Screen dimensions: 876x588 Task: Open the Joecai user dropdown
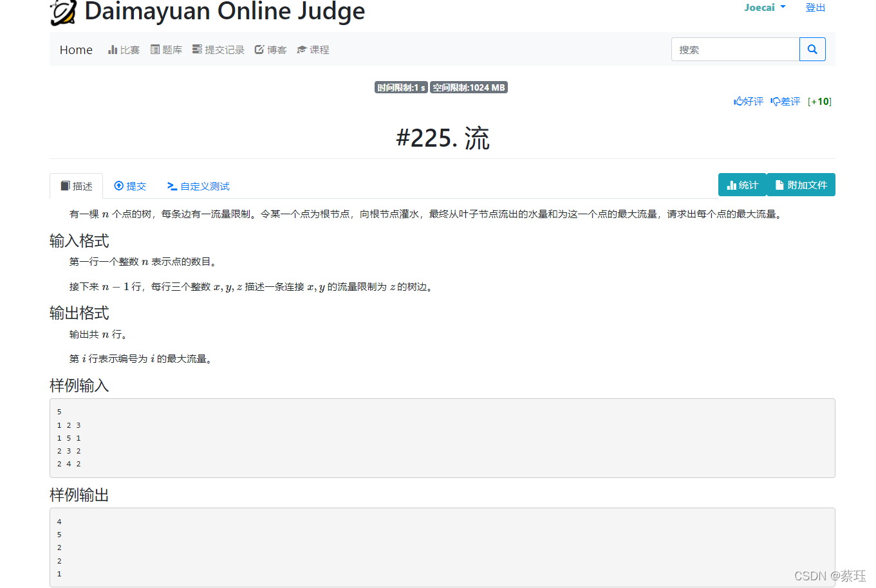point(765,8)
